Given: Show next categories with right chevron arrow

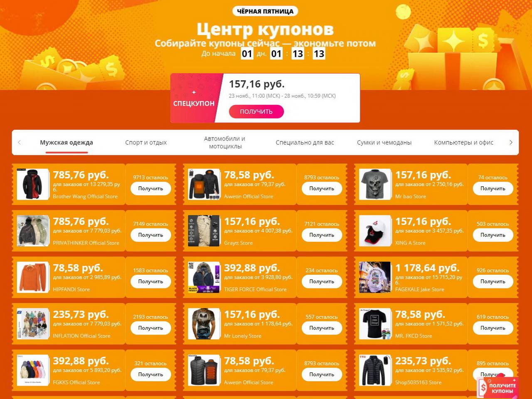Looking at the screenshot, I should tap(511, 142).
